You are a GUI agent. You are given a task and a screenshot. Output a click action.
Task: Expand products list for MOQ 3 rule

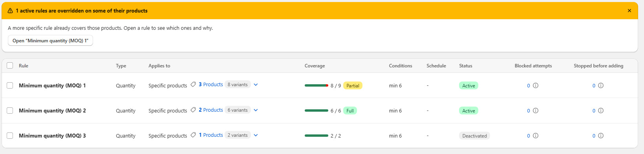point(256,135)
